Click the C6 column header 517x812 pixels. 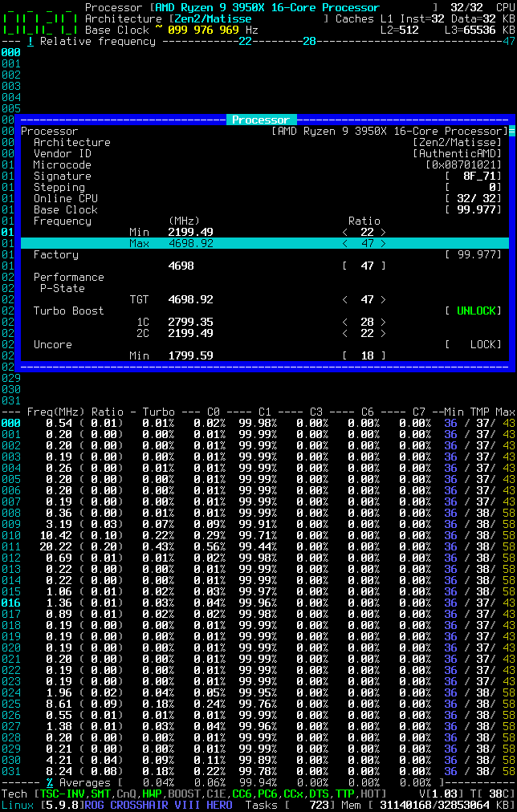[x=368, y=412]
